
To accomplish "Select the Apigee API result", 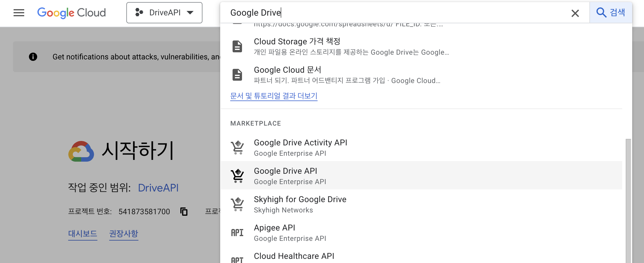I will click(421, 232).
